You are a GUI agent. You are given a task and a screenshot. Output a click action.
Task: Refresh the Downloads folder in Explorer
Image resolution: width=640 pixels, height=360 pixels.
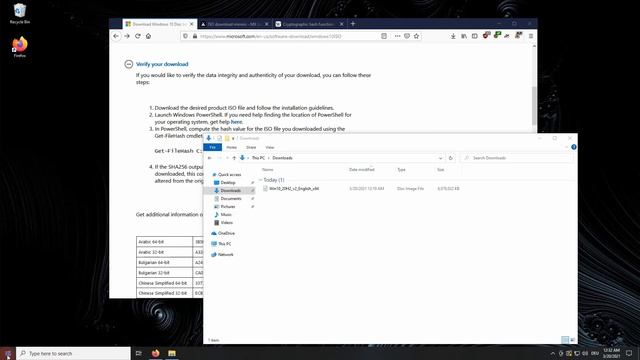[451, 158]
